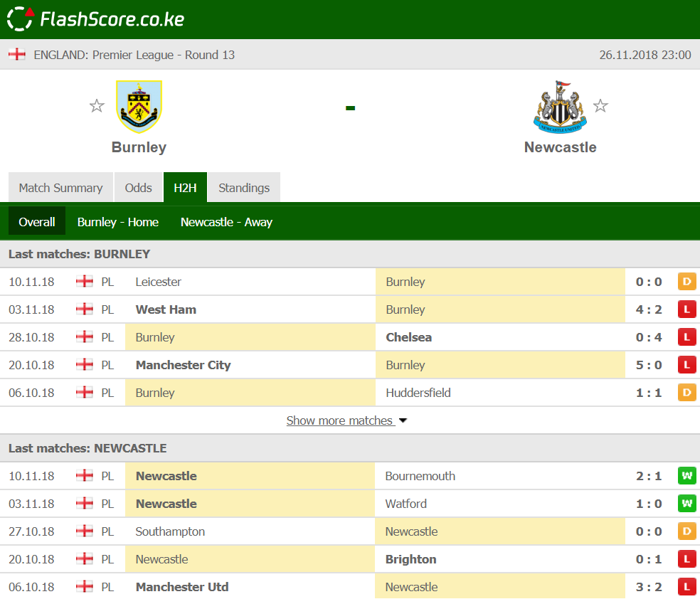
Task: Click the L badge for Manchester Utd match
Action: coord(687,587)
